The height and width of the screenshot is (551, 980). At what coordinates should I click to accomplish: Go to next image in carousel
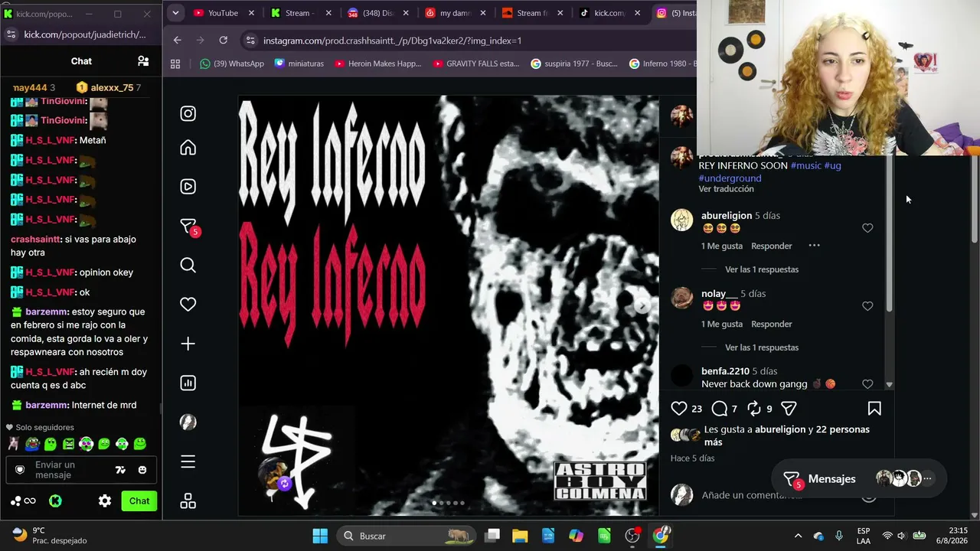click(x=642, y=306)
